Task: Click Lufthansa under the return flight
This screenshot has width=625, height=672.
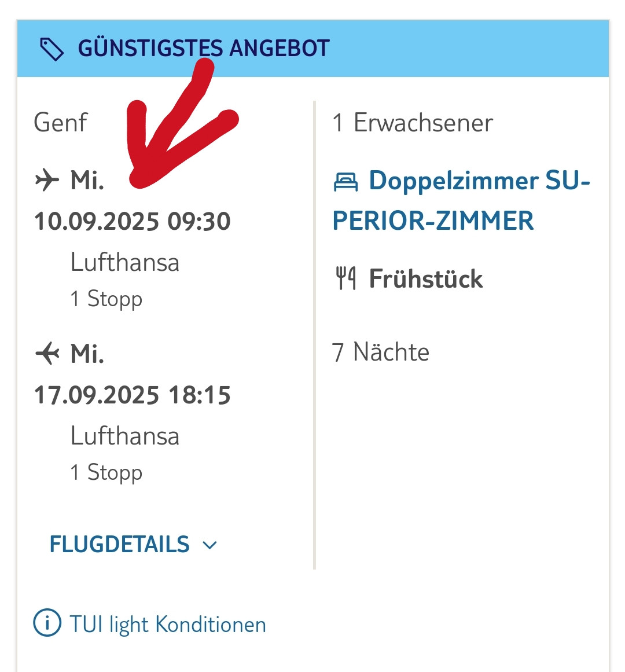Action: pyautogui.click(x=125, y=436)
